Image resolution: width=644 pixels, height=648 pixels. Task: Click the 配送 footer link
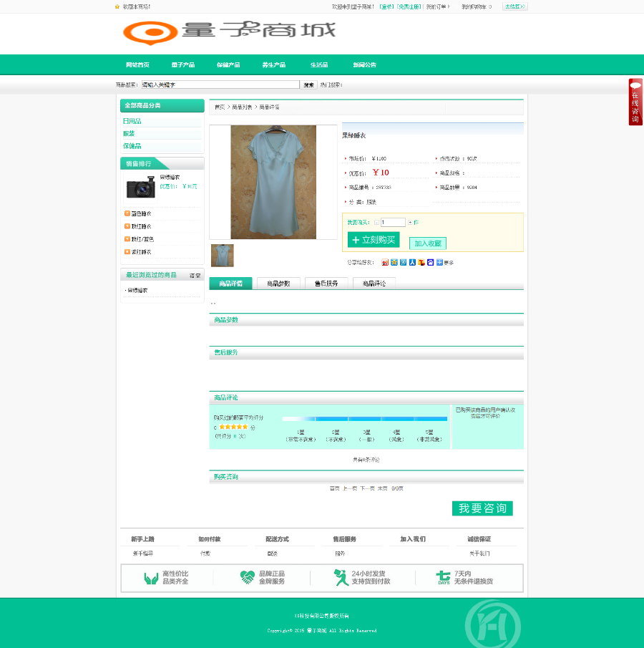pyautogui.click(x=272, y=553)
